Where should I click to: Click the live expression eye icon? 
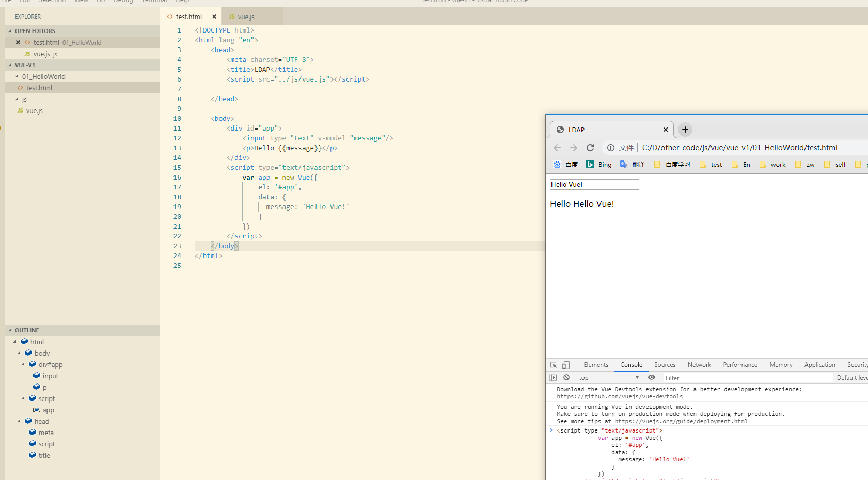point(652,378)
